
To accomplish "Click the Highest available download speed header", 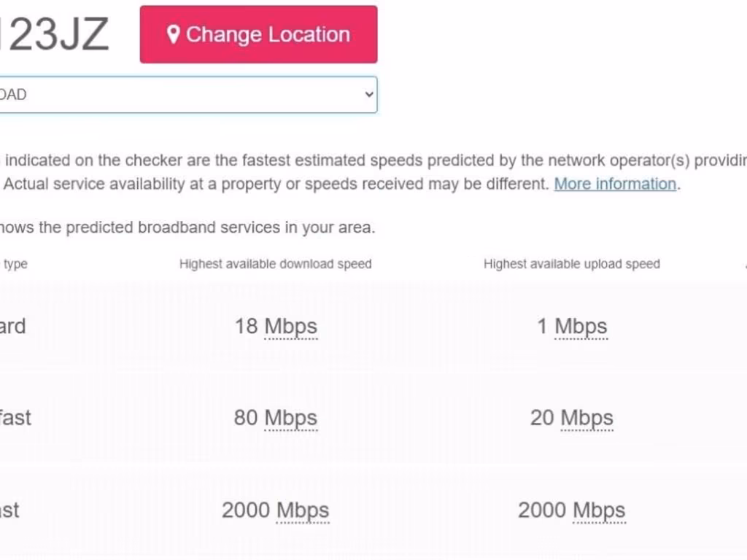I will (x=275, y=264).
